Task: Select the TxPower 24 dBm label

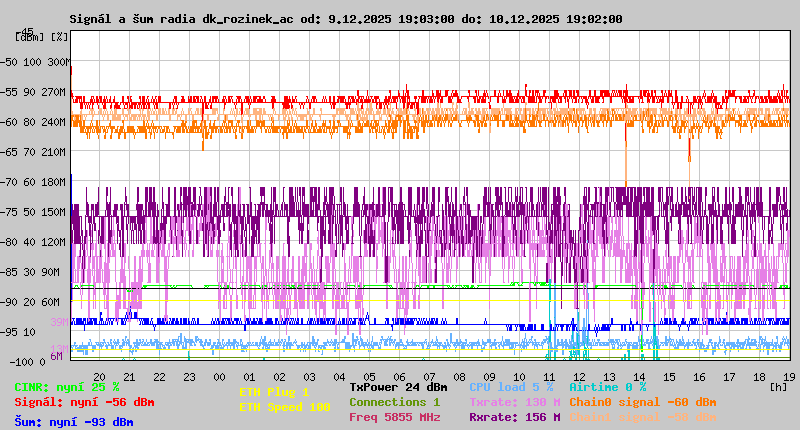Action: click(x=398, y=386)
